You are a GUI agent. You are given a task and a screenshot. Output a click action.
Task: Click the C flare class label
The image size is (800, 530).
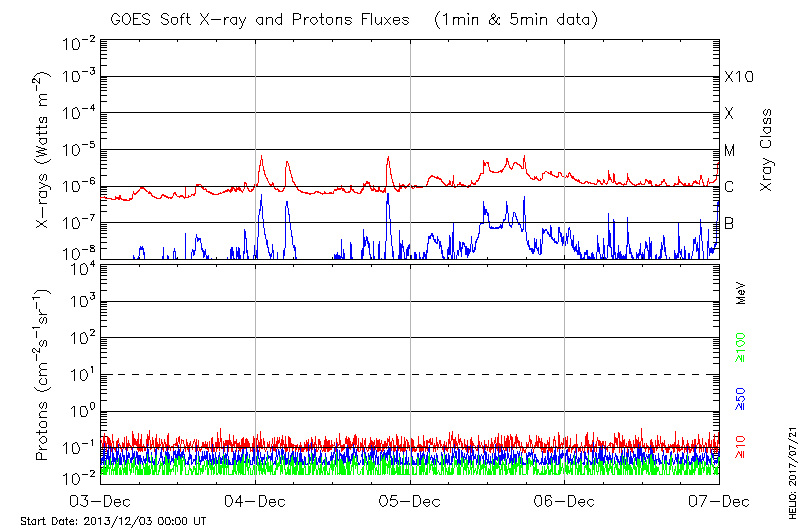coord(729,187)
